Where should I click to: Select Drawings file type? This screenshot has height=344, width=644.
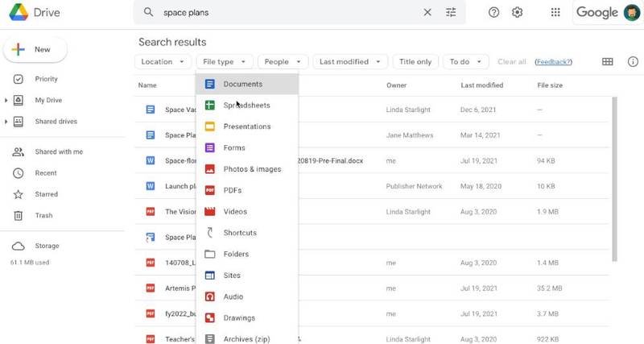point(247,317)
